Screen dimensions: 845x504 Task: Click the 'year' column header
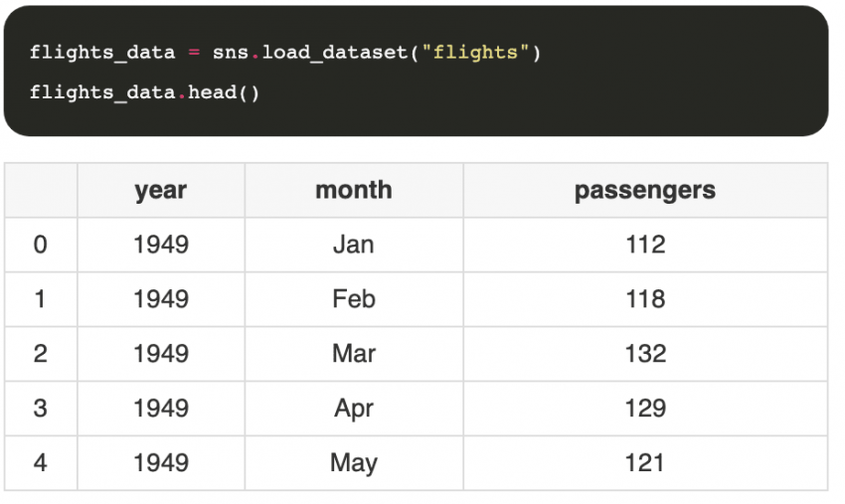point(161,191)
